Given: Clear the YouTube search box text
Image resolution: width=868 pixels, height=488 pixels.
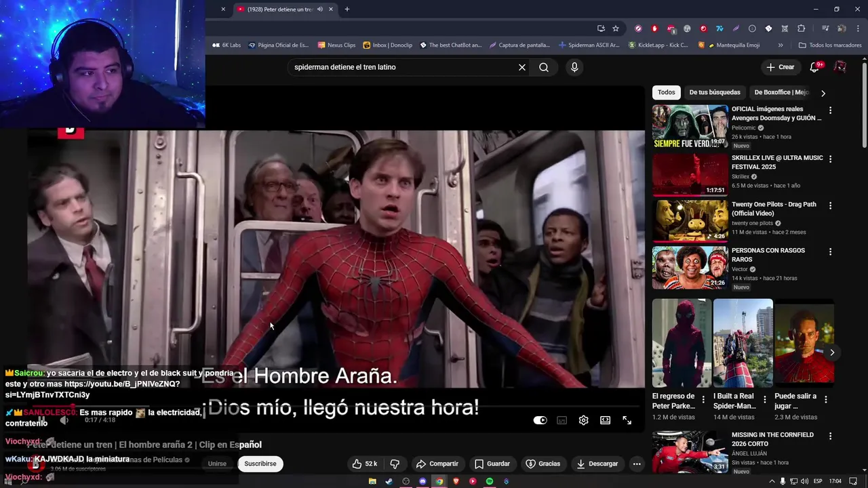Looking at the screenshot, I should (522, 67).
